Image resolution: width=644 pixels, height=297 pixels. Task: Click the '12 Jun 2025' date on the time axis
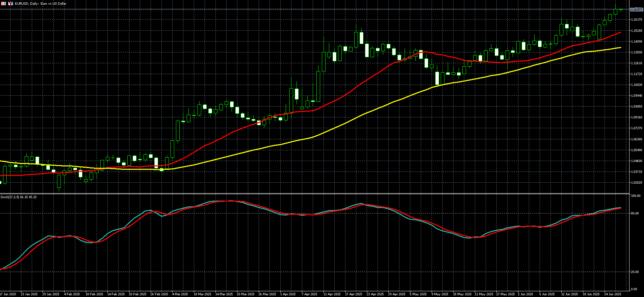click(x=569, y=294)
